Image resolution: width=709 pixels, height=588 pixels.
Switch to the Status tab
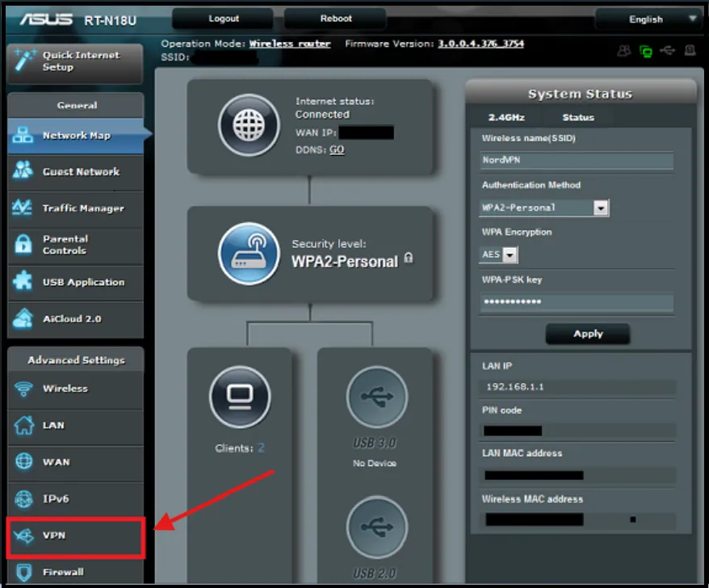tap(578, 118)
